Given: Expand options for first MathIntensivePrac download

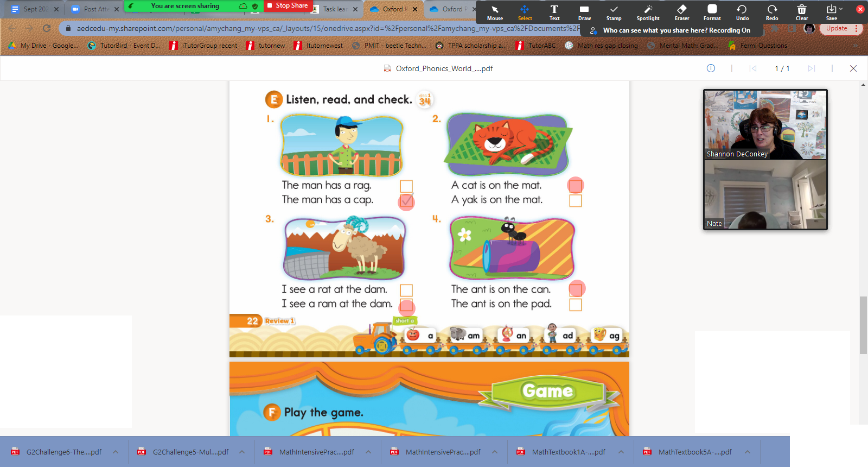Looking at the screenshot, I should tap(368, 452).
